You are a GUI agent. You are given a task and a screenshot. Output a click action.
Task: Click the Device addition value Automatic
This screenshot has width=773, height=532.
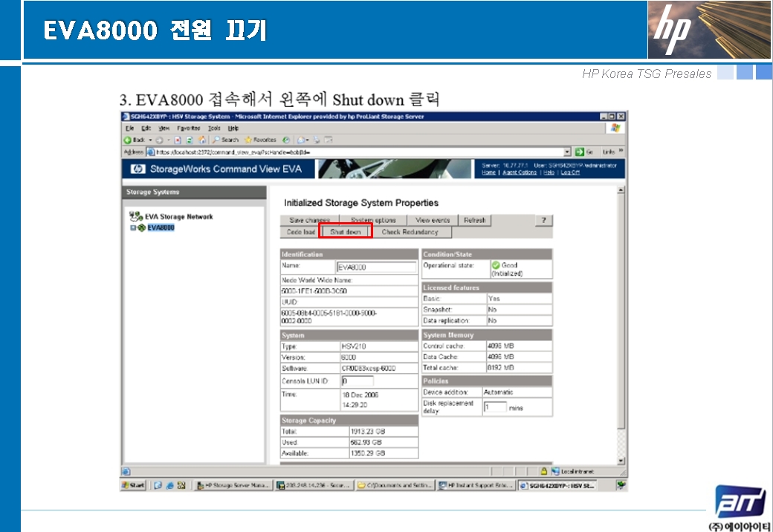point(499,392)
